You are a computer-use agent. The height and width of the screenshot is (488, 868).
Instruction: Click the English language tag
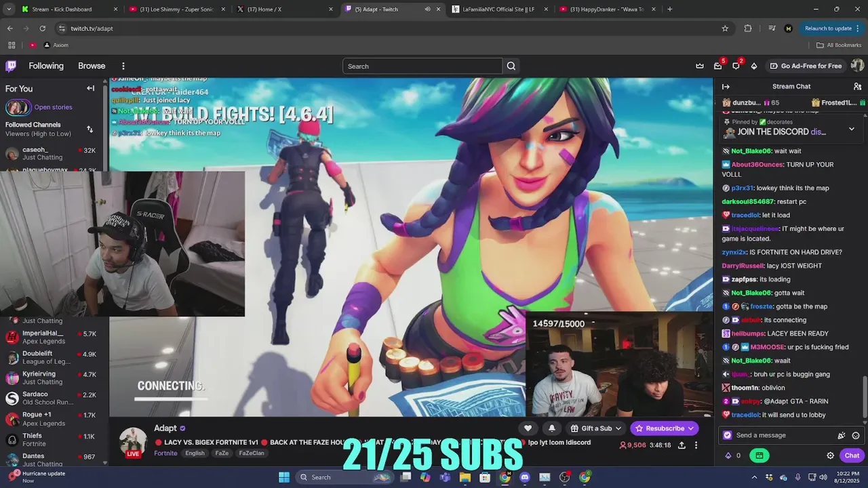click(x=195, y=453)
